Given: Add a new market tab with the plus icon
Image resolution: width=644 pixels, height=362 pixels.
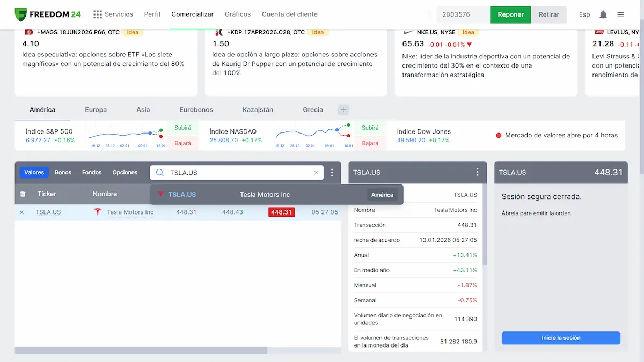Looking at the screenshot, I should pos(343,110).
